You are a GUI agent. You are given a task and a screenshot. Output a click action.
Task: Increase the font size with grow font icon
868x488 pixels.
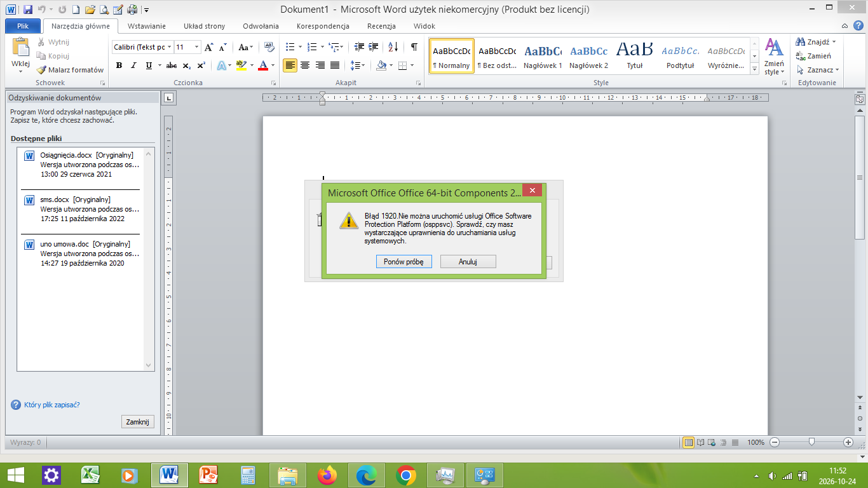[x=208, y=47]
